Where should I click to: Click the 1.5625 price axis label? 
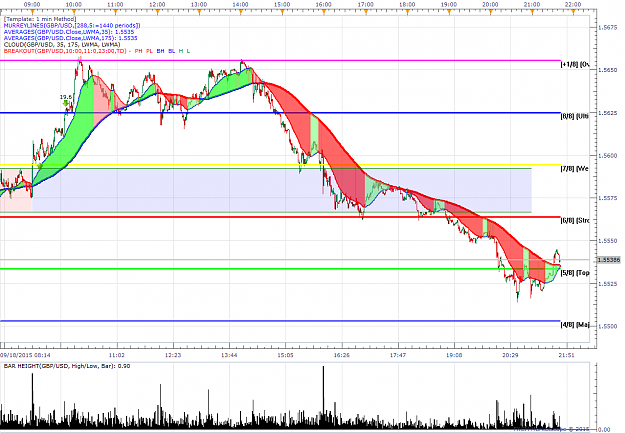click(608, 113)
